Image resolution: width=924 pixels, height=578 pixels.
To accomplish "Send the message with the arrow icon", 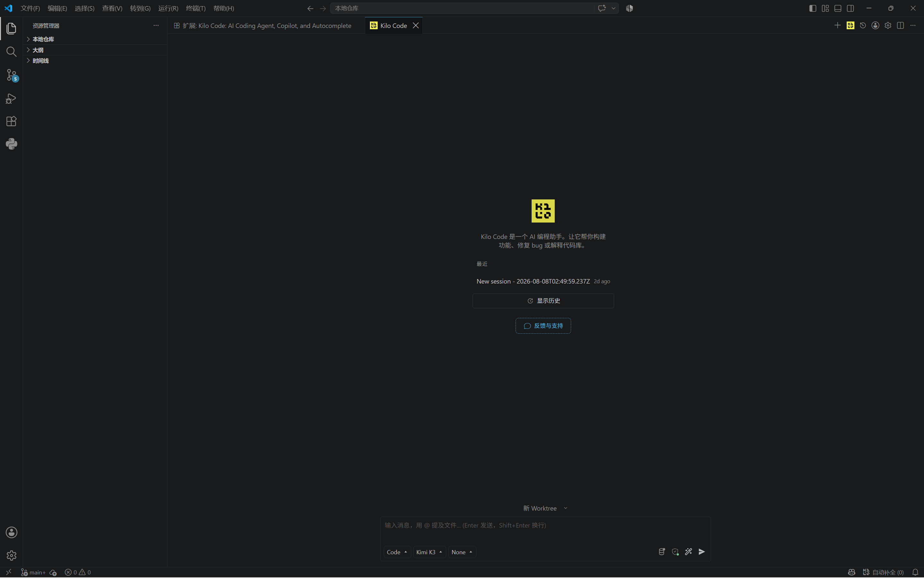I will (702, 552).
